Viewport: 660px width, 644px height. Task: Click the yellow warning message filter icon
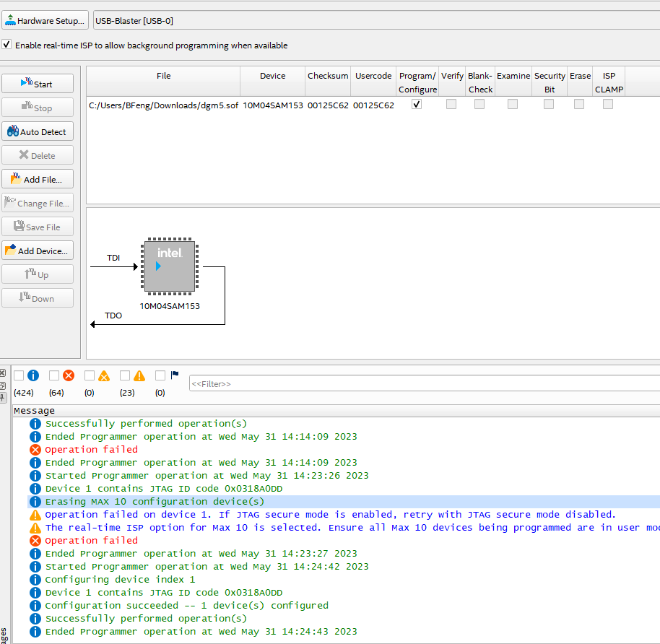[139, 375]
